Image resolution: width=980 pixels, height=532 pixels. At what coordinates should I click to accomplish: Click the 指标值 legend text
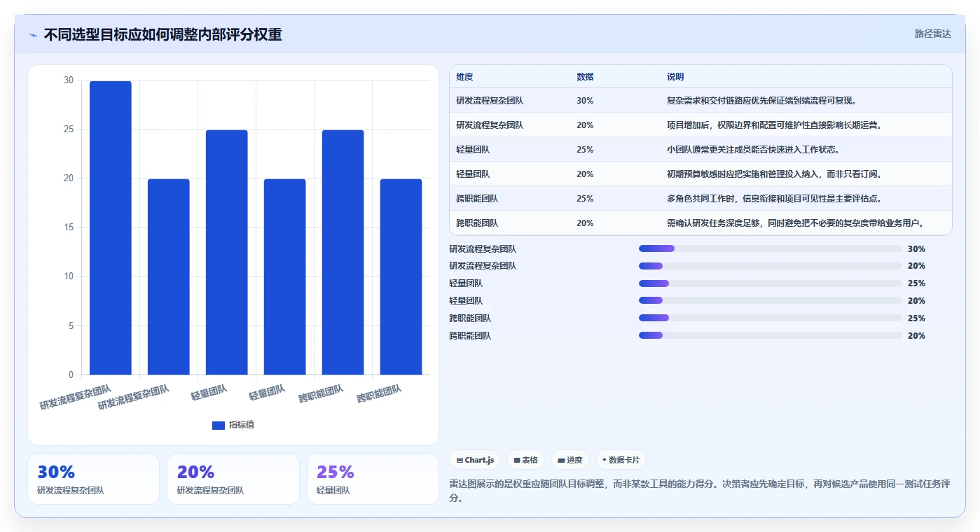[x=242, y=425]
